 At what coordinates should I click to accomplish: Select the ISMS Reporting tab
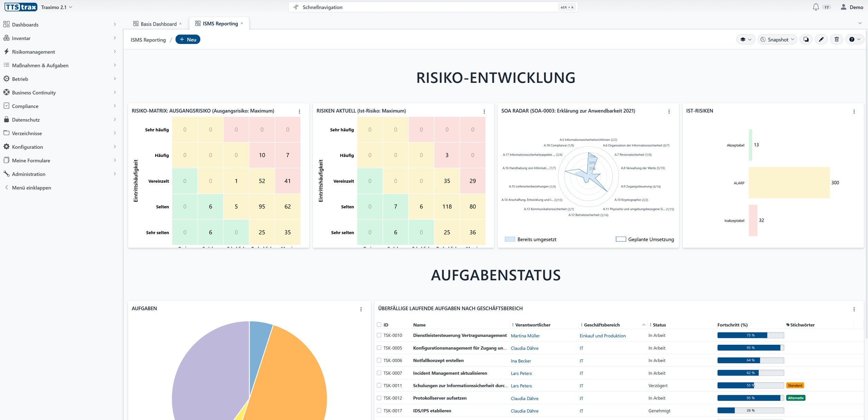click(x=219, y=23)
